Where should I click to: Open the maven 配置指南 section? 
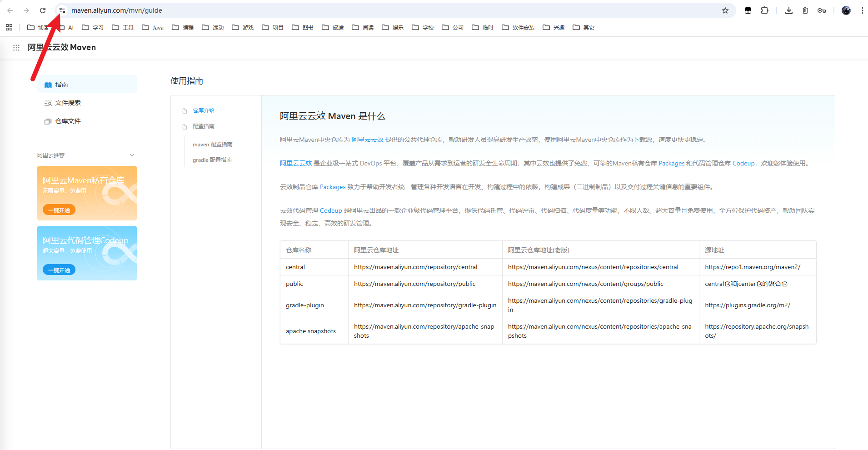(x=212, y=145)
